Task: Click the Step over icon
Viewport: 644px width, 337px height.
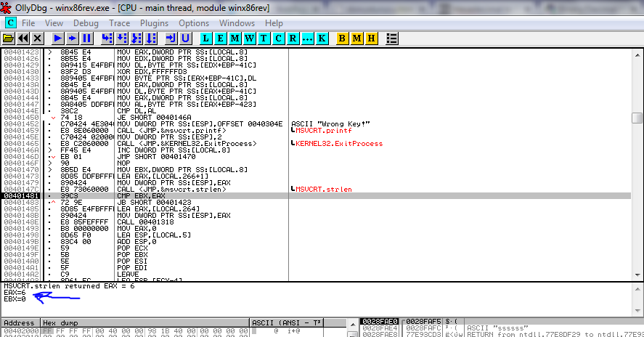Action: (122, 38)
